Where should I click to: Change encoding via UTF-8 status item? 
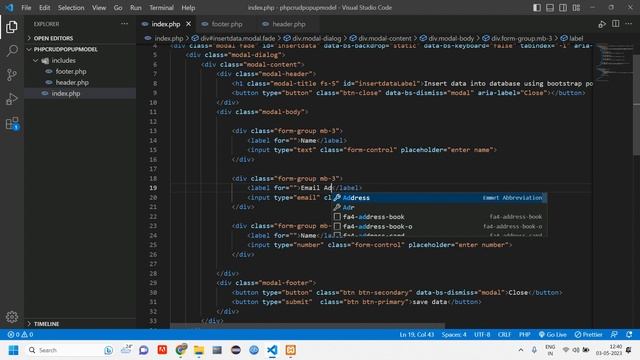pos(482,335)
